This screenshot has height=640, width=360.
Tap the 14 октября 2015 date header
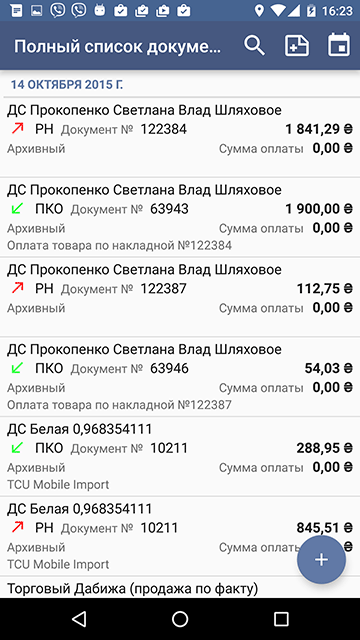pyautogui.click(x=67, y=85)
